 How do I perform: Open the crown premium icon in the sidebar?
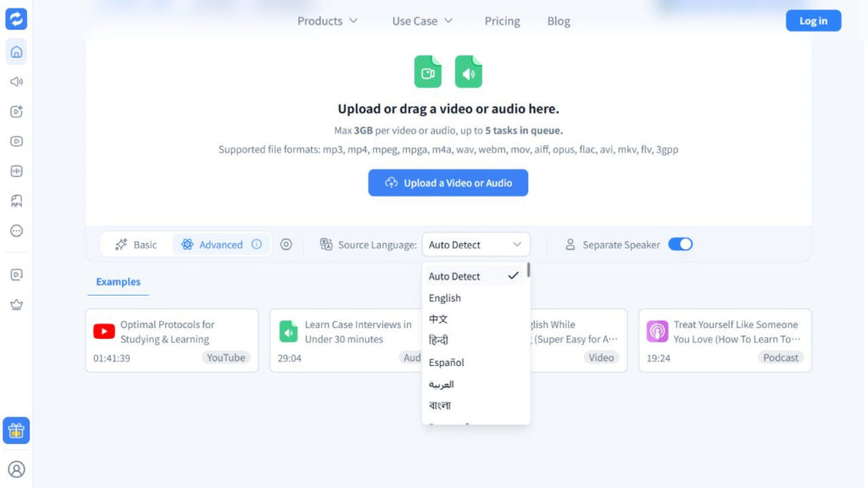tap(17, 304)
